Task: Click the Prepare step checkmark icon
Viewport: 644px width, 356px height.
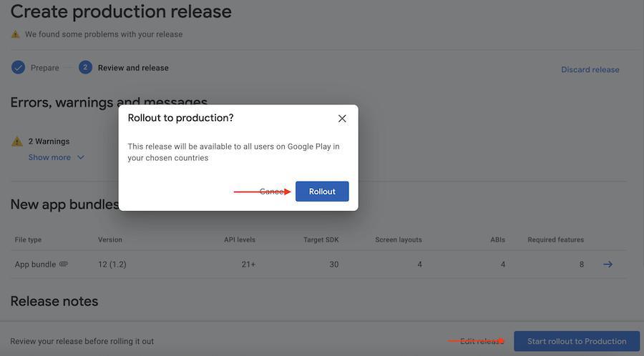Action: (x=18, y=68)
